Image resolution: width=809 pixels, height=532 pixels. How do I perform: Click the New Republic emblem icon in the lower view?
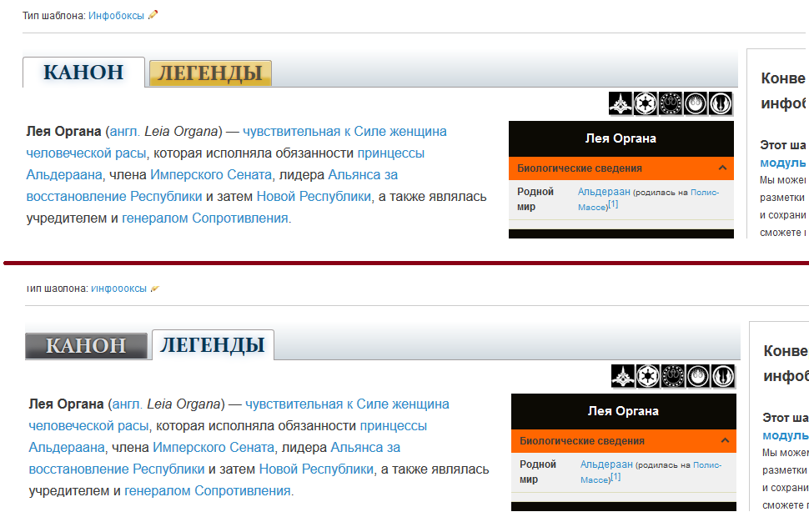(x=673, y=376)
